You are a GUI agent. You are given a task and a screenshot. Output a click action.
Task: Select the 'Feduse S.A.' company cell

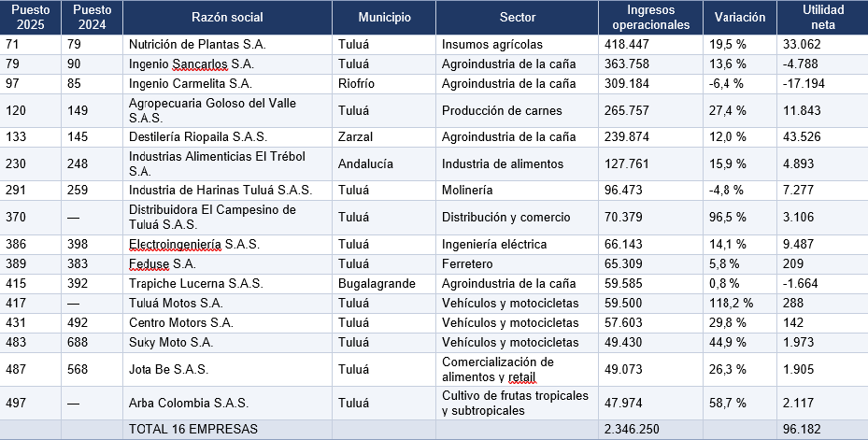coord(228,264)
